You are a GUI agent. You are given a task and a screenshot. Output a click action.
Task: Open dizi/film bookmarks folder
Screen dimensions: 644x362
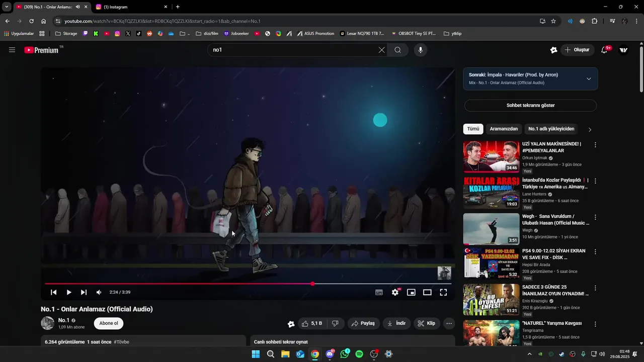(x=207, y=34)
